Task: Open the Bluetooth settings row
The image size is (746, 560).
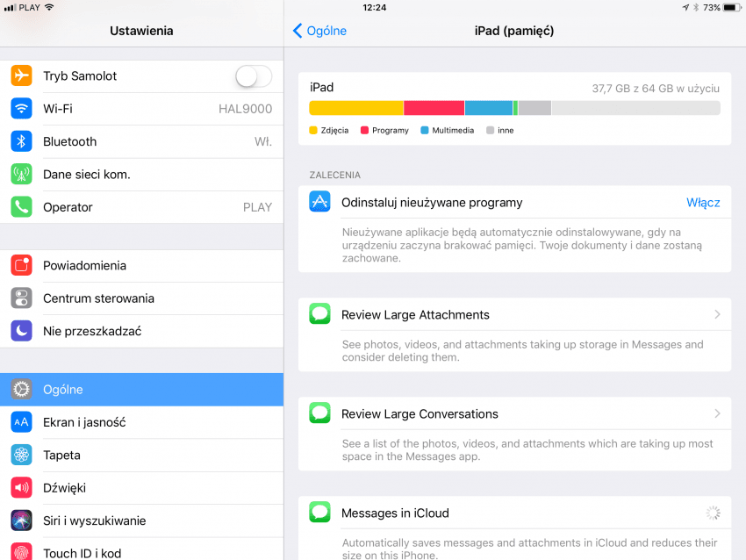Action: point(142,142)
